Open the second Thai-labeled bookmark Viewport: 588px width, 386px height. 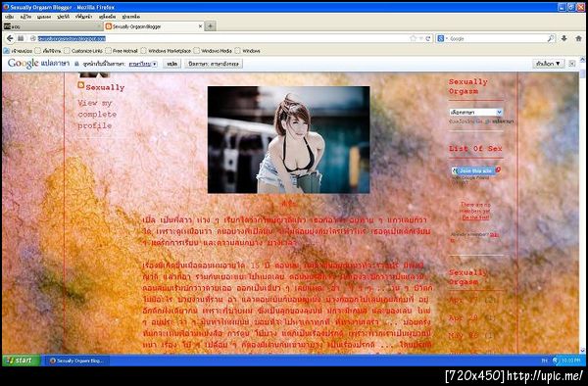[48, 51]
